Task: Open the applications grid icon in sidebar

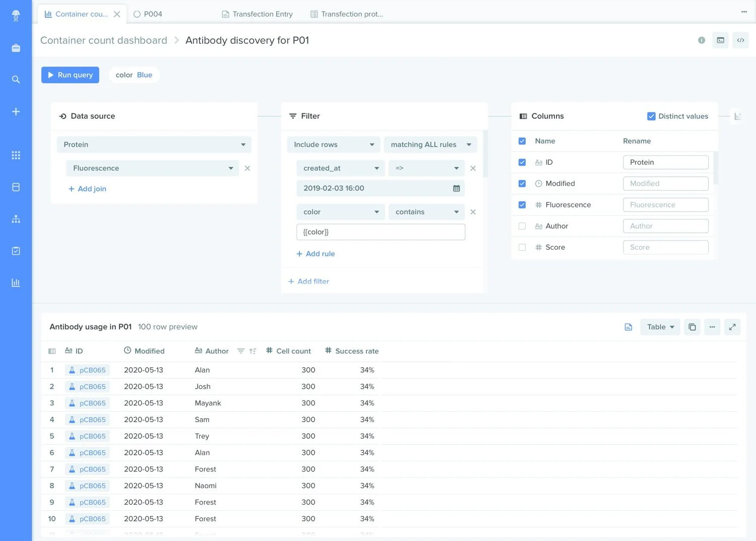Action: tap(16, 155)
